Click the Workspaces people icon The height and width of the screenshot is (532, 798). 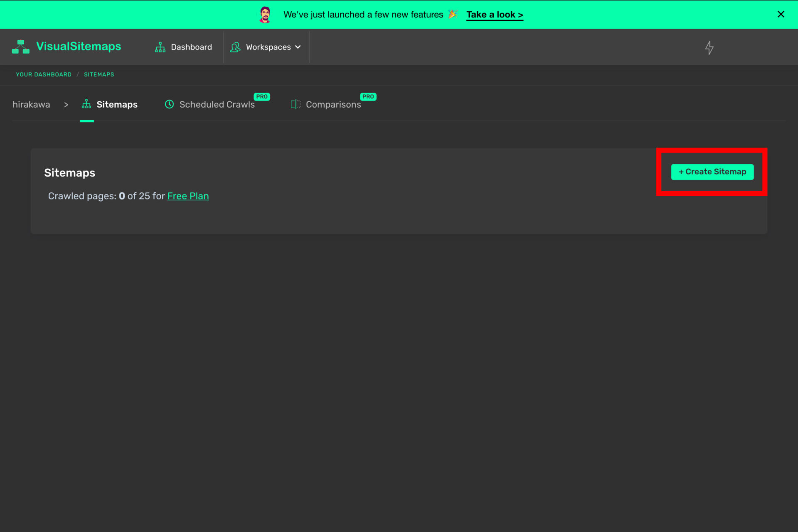[x=235, y=47]
